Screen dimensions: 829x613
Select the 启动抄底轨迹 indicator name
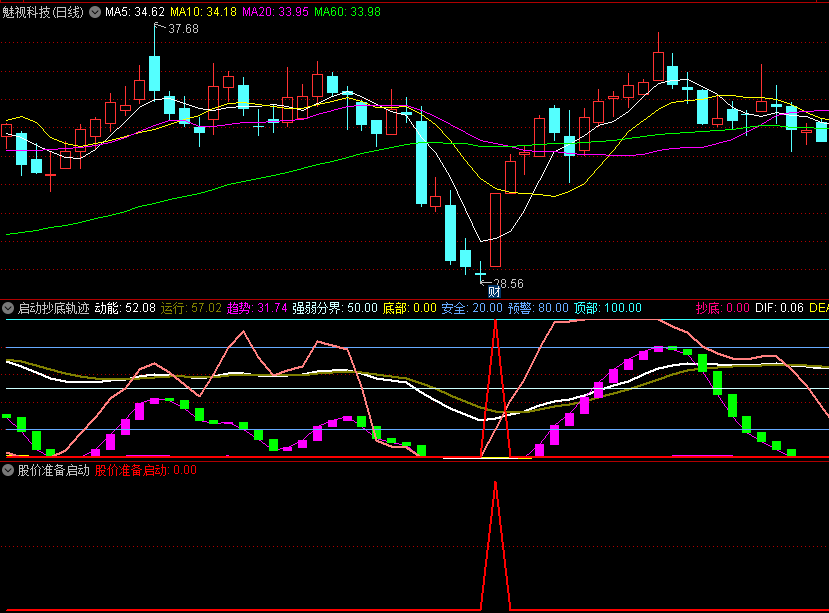pos(53,308)
